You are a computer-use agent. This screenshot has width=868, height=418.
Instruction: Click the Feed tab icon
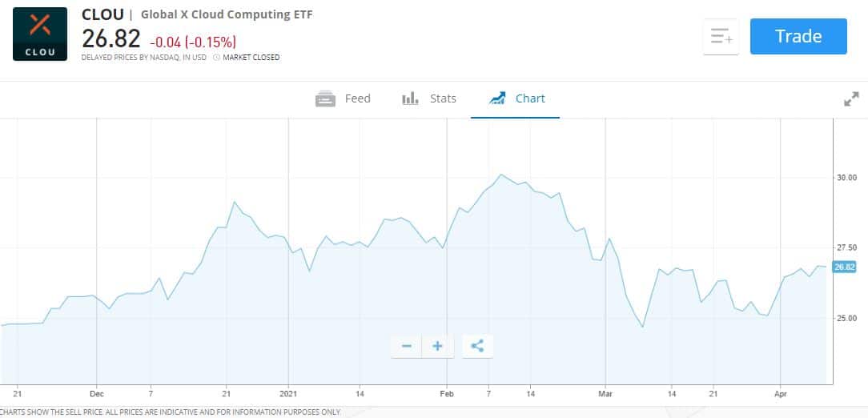pyautogui.click(x=325, y=98)
